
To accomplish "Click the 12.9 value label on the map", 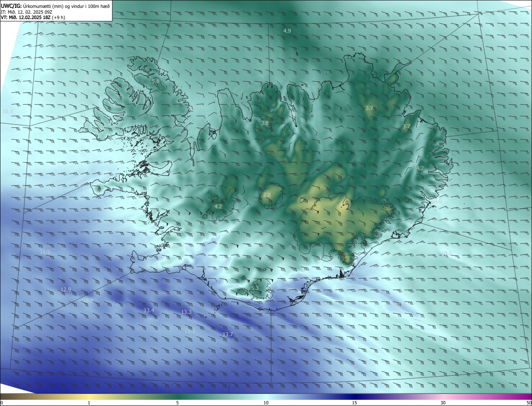I will 66,289.
